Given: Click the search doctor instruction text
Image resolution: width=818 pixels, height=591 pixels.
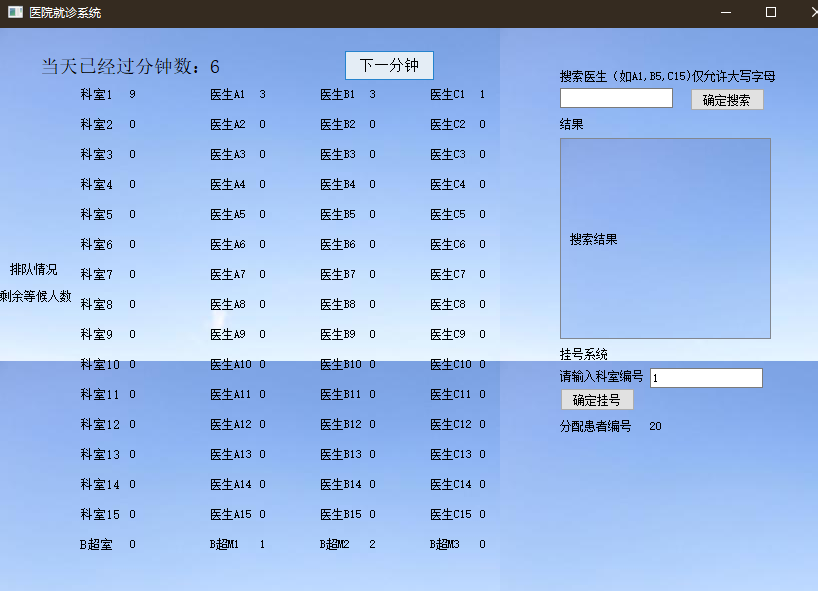Looking at the screenshot, I should [667, 76].
